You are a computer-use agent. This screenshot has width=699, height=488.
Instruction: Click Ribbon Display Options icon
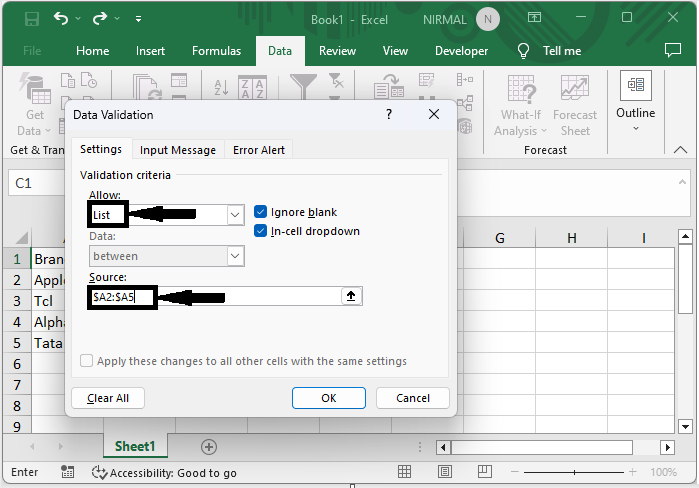coord(534,17)
